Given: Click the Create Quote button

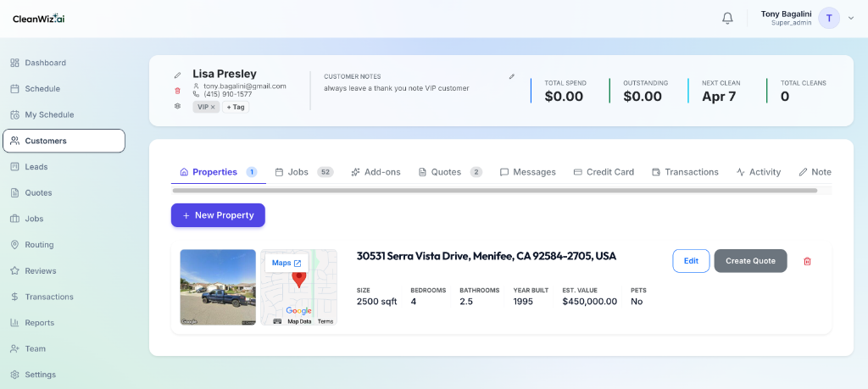Looking at the screenshot, I should pyautogui.click(x=750, y=261).
